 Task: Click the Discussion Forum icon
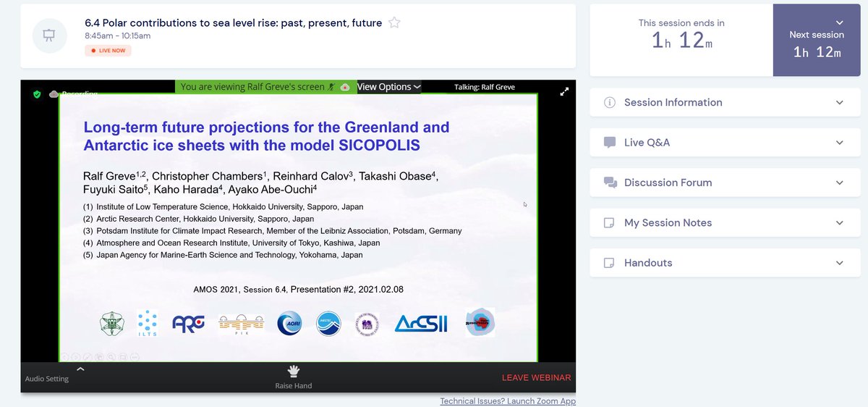click(610, 182)
